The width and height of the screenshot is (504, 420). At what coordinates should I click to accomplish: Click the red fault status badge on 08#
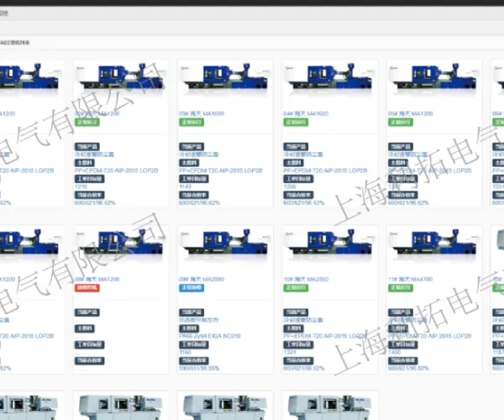tap(87, 287)
